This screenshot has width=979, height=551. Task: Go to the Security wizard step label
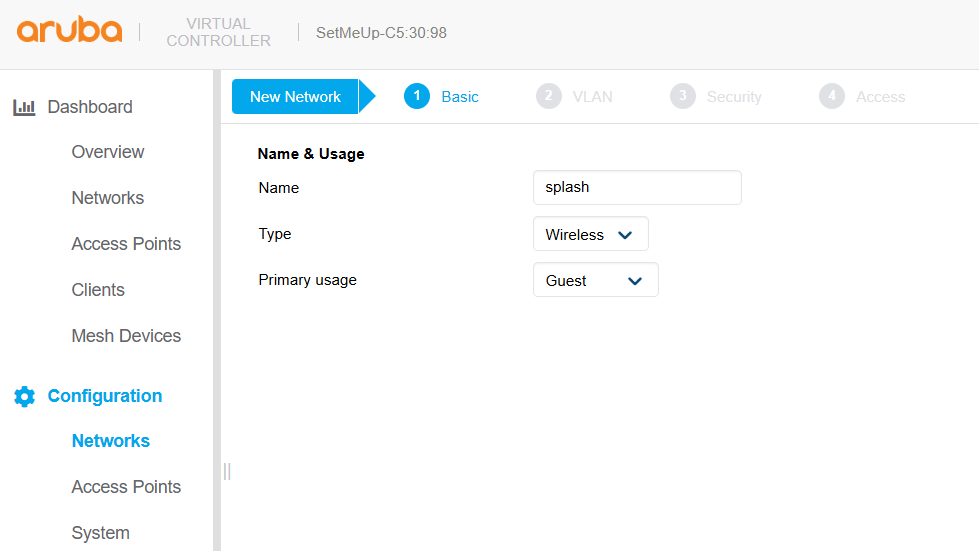(x=734, y=97)
